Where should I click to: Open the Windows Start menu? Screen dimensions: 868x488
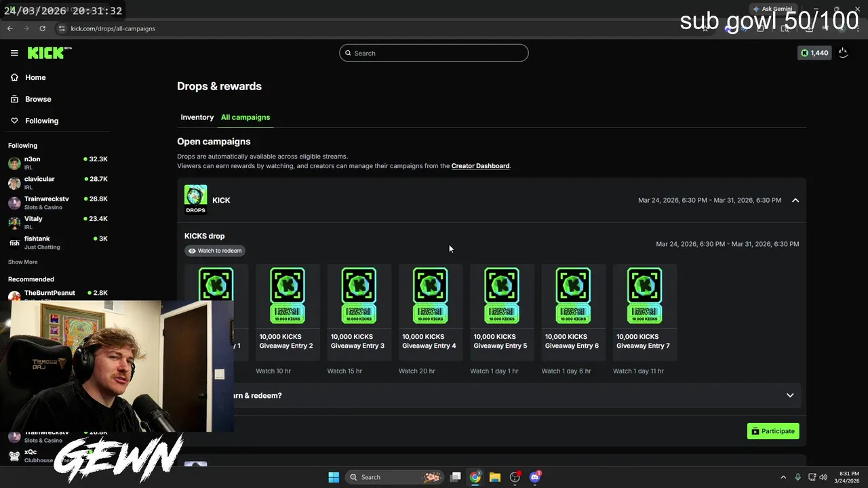[x=334, y=477]
